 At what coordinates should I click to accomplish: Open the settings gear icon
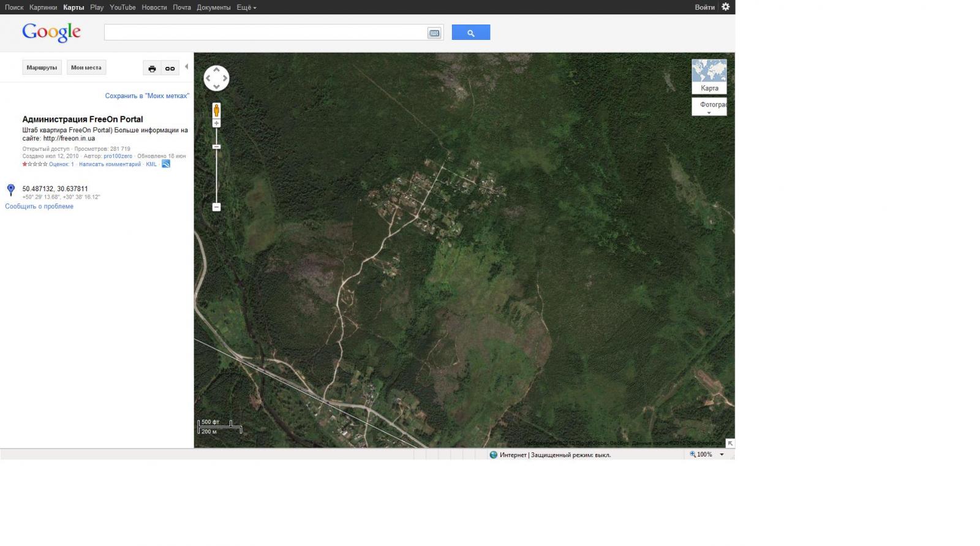(725, 7)
